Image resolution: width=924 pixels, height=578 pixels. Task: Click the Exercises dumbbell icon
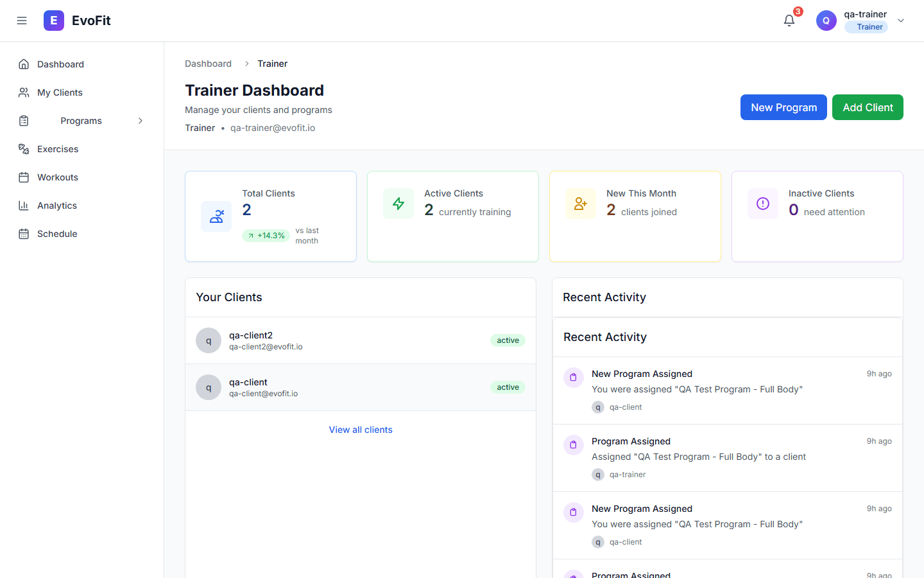coord(23,148)
